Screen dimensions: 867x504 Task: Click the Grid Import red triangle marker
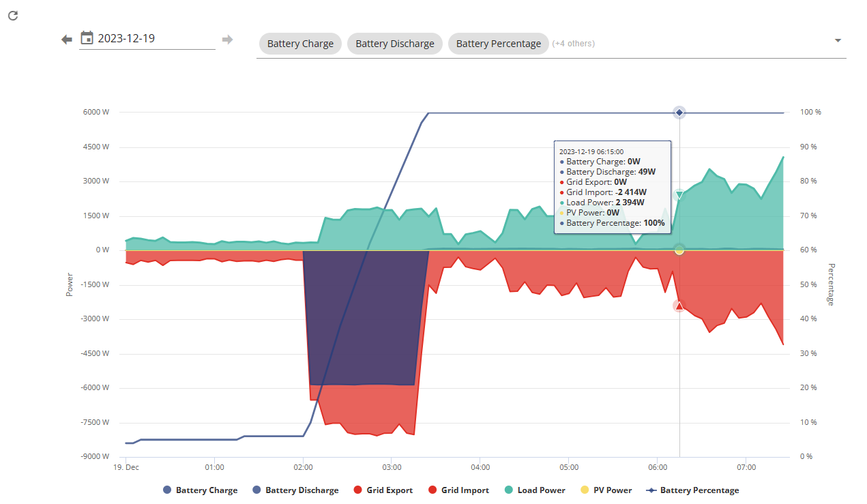coord(679,306)
